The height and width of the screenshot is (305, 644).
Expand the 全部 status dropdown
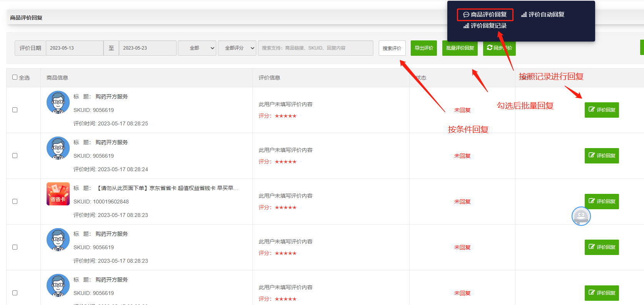pos(197,48)
